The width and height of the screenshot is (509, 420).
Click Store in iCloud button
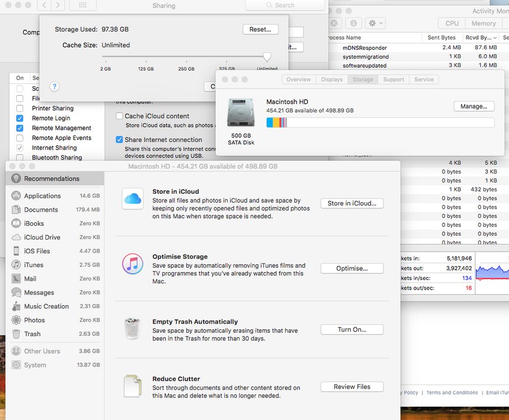pos(352,203)
